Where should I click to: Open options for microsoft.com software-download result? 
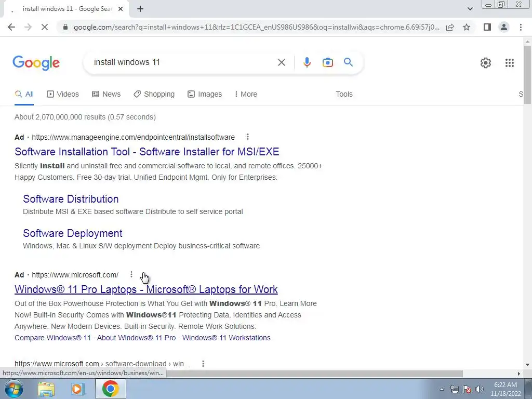[x=203, y=364]
